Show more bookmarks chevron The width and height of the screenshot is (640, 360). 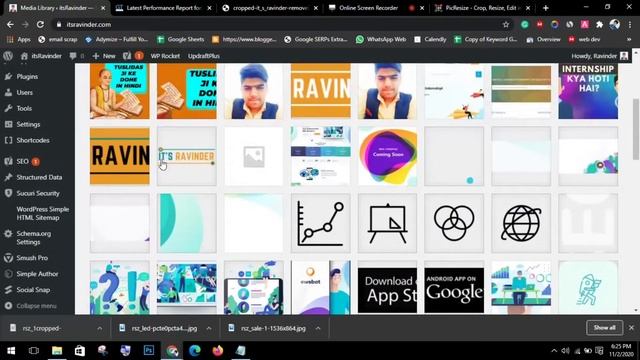pyautogui.click(x=629, y=40)
